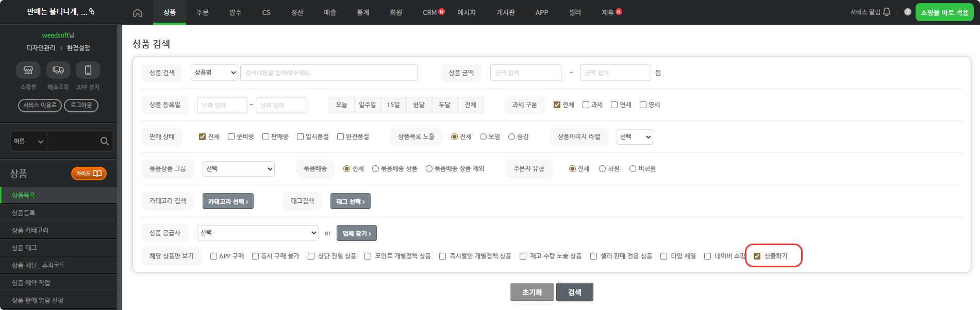Open 상품 예약 작업 in the sidebar
Screen dimensions: 980x310
(58, 283)
